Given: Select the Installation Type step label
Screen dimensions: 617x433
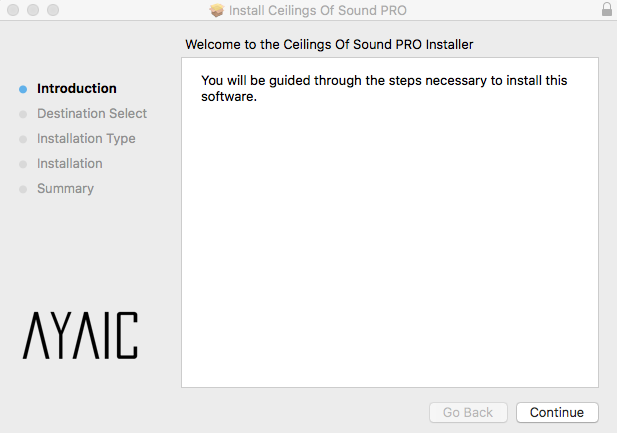Looking at the screenshot, I should [86, 138].
